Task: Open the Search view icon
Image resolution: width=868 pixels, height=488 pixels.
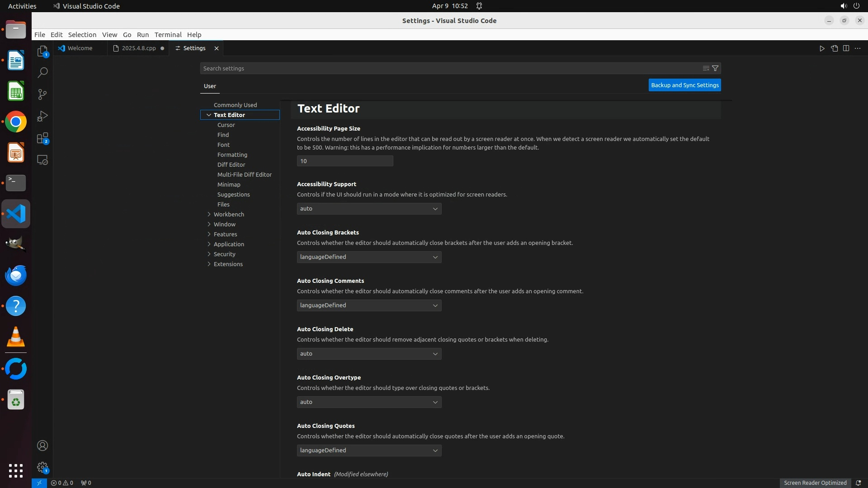Action: coord(42,73)
